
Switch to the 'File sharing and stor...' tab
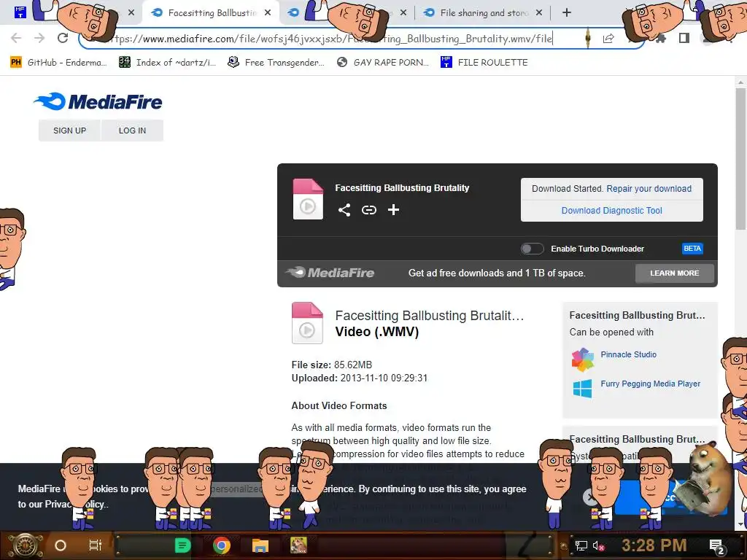(484, 13)
